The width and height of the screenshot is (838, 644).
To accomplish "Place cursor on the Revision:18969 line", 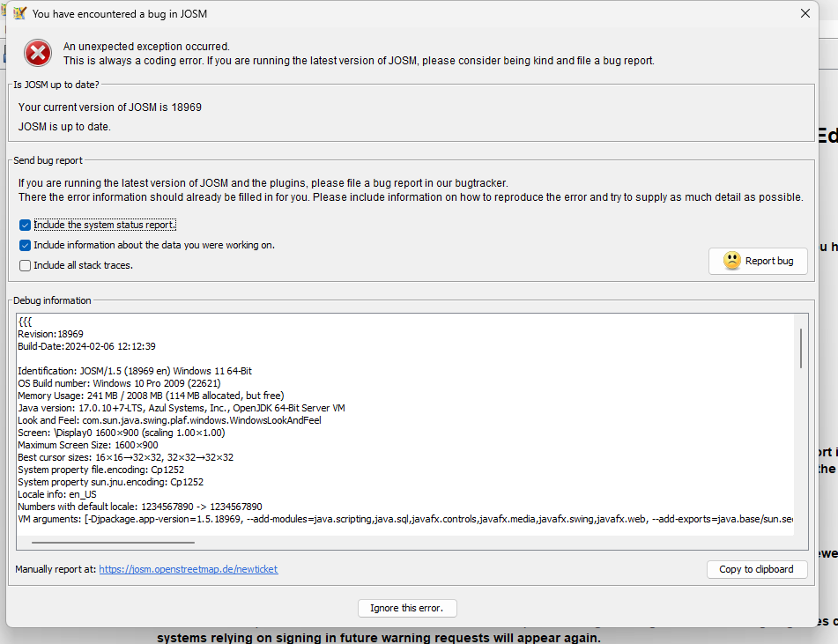I will [51, 334].
